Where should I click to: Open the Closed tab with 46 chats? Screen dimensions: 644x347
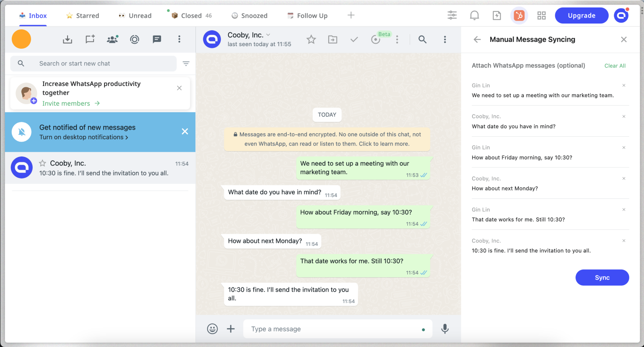191,16
